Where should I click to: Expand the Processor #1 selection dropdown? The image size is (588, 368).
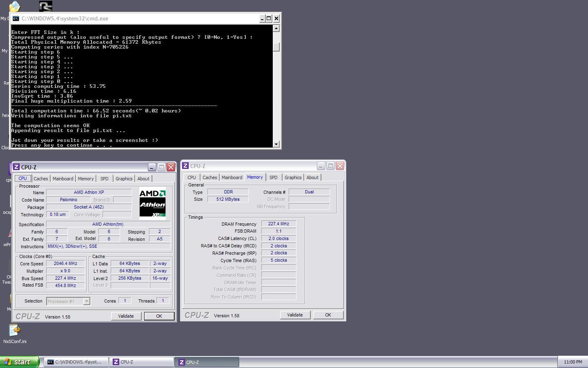[87, 301]
